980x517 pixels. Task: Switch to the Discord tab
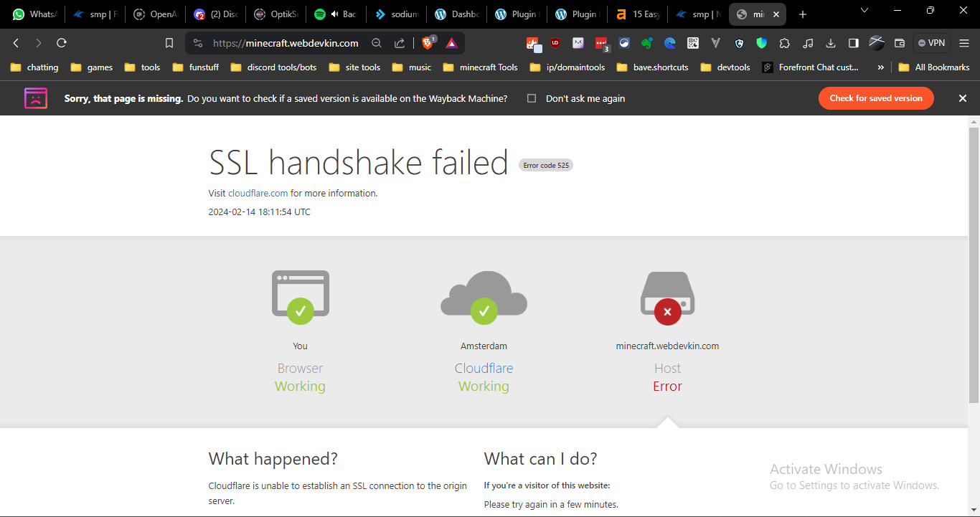pos(215,14)
